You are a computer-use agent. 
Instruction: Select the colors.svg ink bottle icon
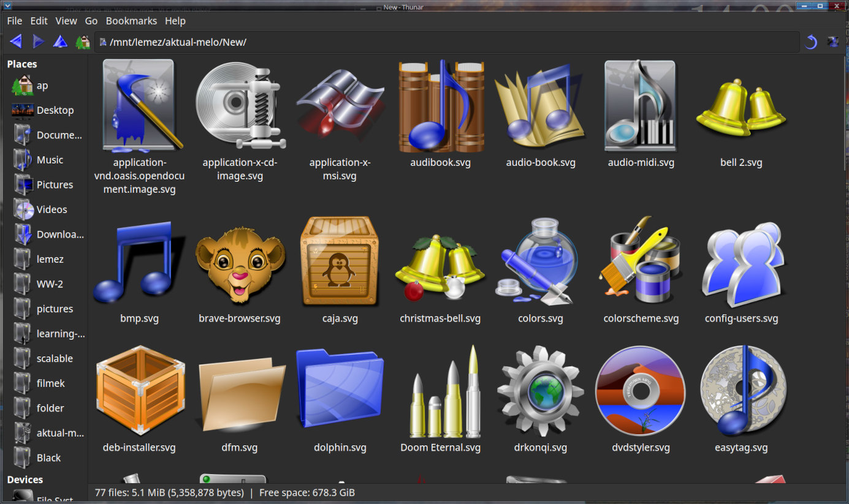[x=537, y=262]
